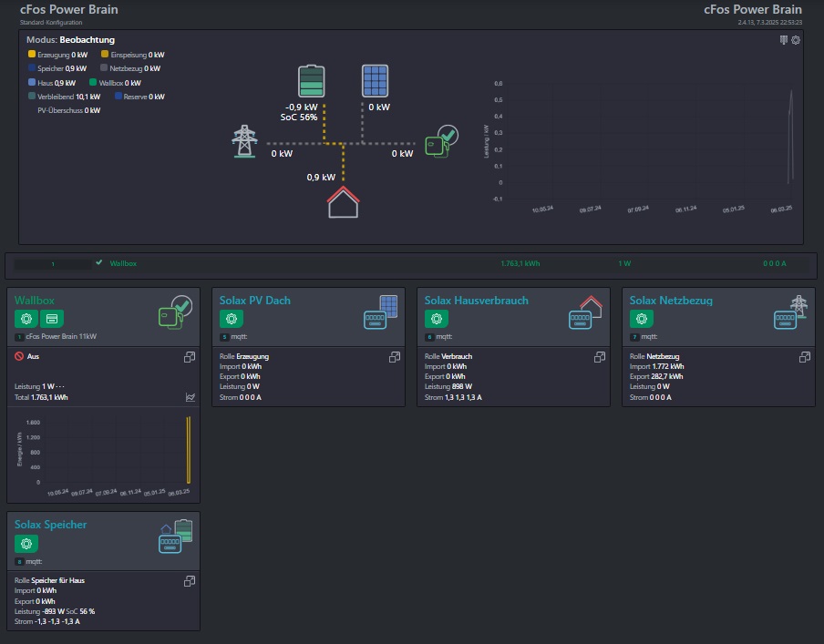This screenshot has width=824, height=644.
Task: Click the red Aus status icon on Wallbox tile
Action: click(19, 356)
